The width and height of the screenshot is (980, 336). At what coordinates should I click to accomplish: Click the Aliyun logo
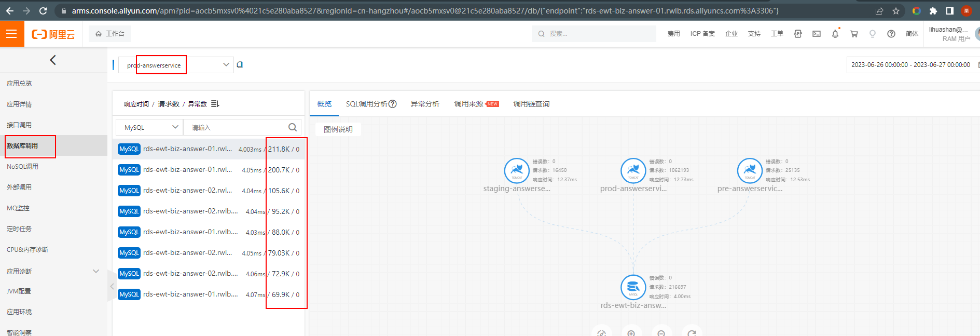pyautogui.click(x=53, y=34)
